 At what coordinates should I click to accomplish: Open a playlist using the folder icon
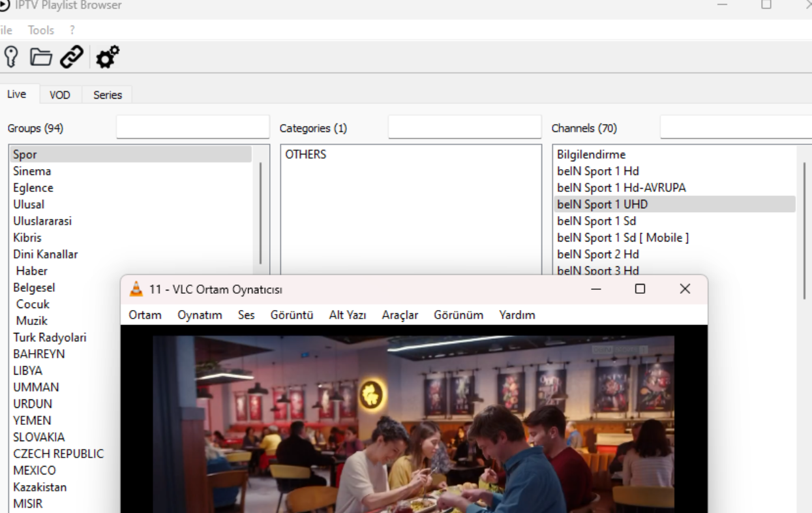coord(41,57)
